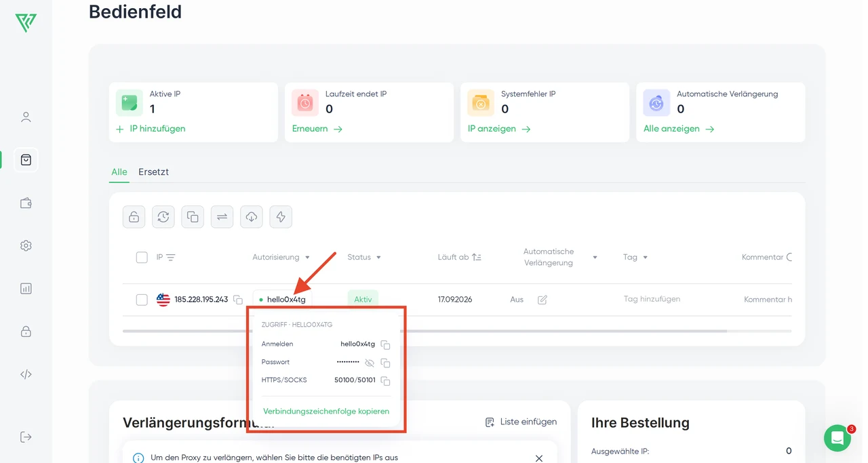Check the row checkbox for 185.228.195.243
This screenshot has height=463, width=868.
(x=142, y=300)
